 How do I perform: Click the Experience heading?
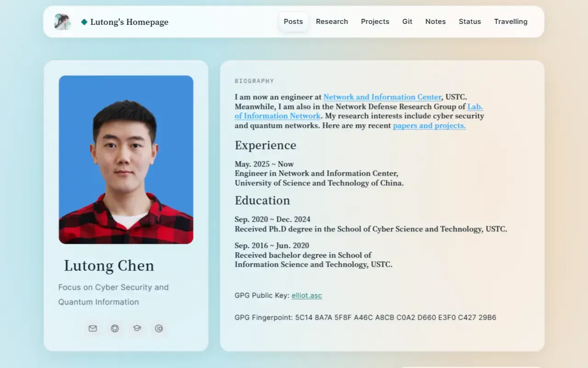[x=266, y=145]
